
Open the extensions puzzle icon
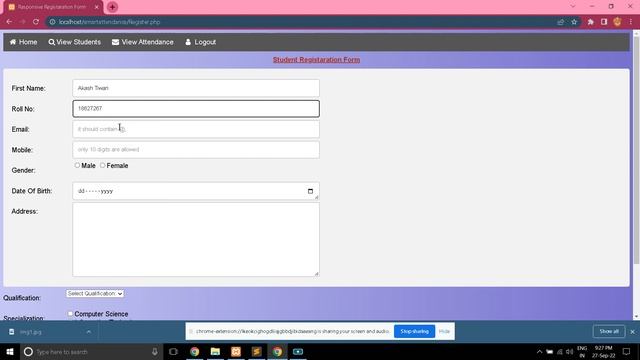[x=591, y=22]
